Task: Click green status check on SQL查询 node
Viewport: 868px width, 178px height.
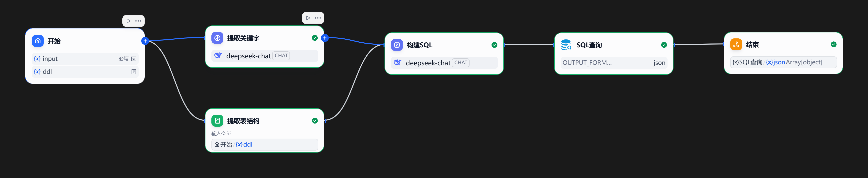Action: point(664,45)
